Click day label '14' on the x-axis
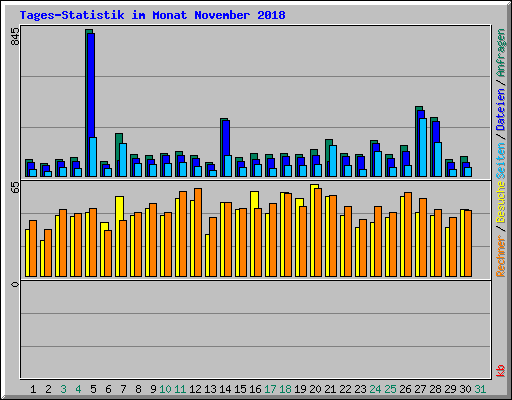Screen dimensions: 512x400 (x=225, y=389)
